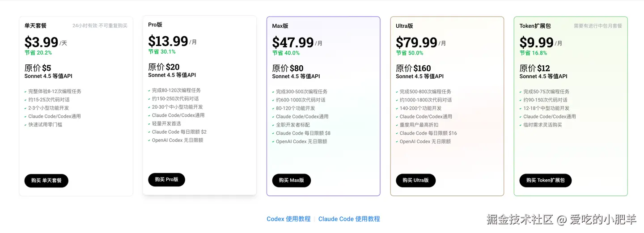Select the Max版 plan title
The height and width of the screenshot is (233, 644).
(x=280, y=26)
